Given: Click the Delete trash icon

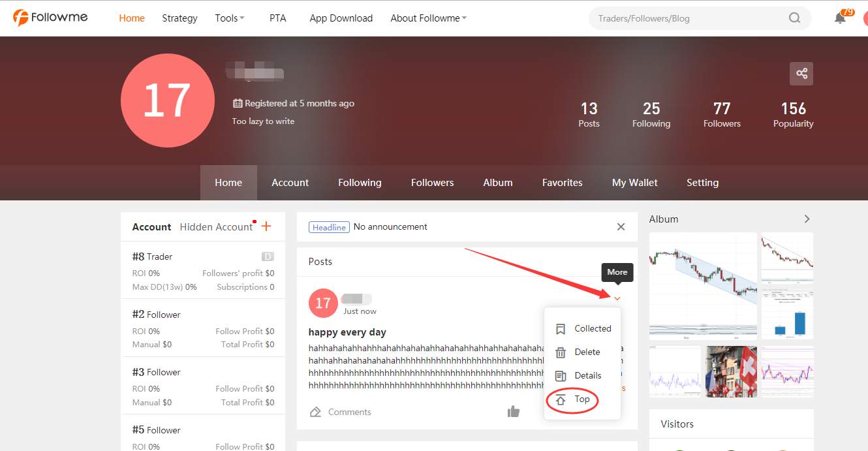Looking at the screenshot, I should click(x=561, y=352).
